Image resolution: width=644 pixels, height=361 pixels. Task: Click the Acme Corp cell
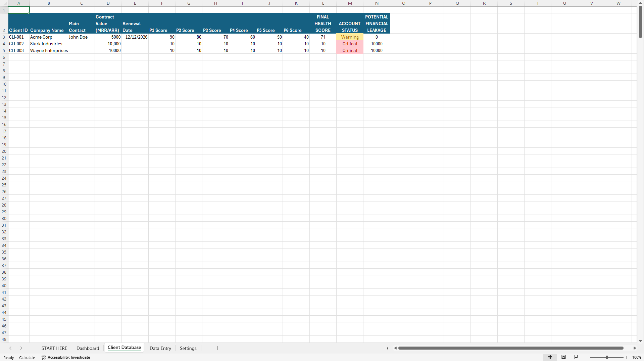tap(49, 37)
